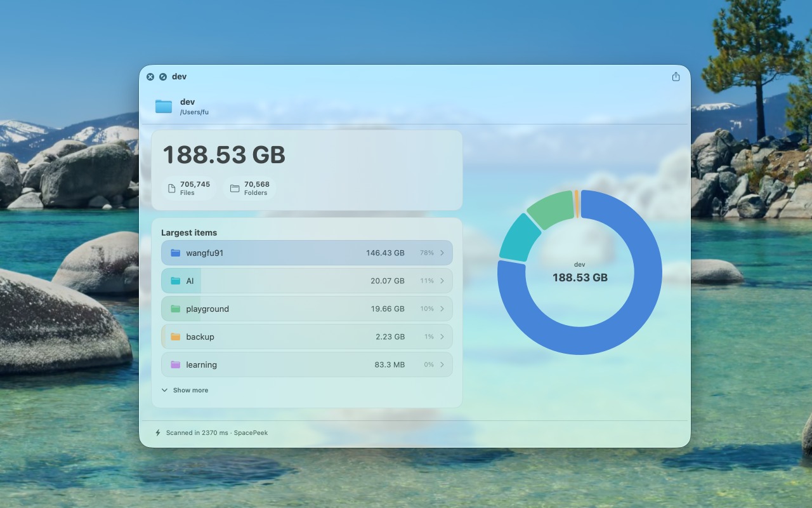Click the dev title in the title bar

[x=179, y=76]
